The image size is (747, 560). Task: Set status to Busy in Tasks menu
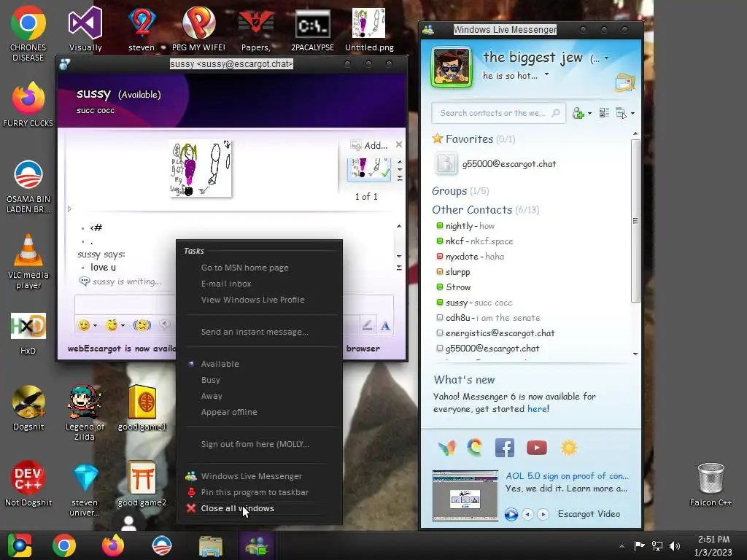click(211, 380)
